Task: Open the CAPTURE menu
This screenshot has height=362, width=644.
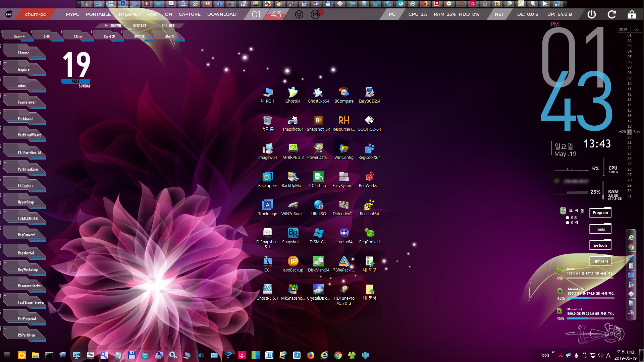Action: point(190,14)
